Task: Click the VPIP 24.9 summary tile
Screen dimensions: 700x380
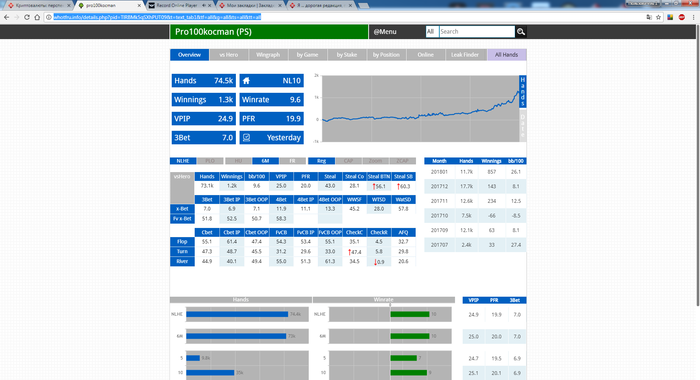Action: point(204,119)
